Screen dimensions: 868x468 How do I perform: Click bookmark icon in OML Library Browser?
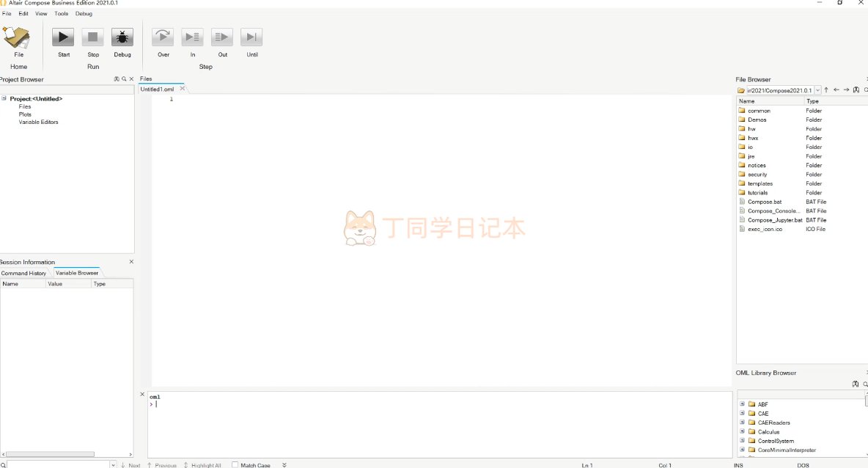(x=856, y=384)
